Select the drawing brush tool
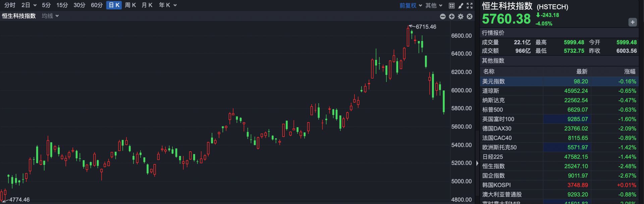Screen dimensions: 644x204 pyautogui.click(x=461, y=5)
